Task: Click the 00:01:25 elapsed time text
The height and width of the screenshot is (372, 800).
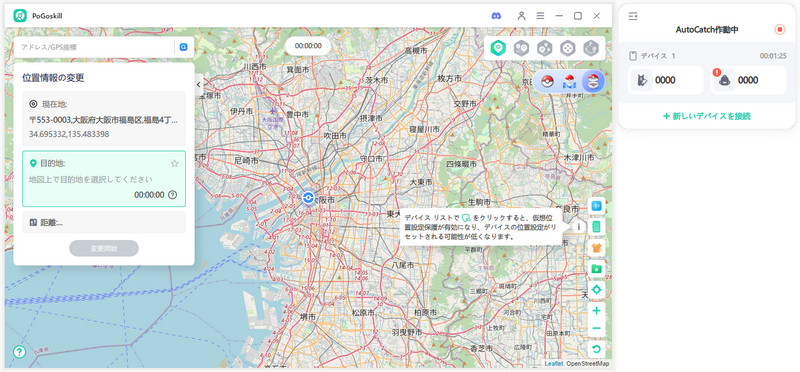Action: click(x=772, y=56)
